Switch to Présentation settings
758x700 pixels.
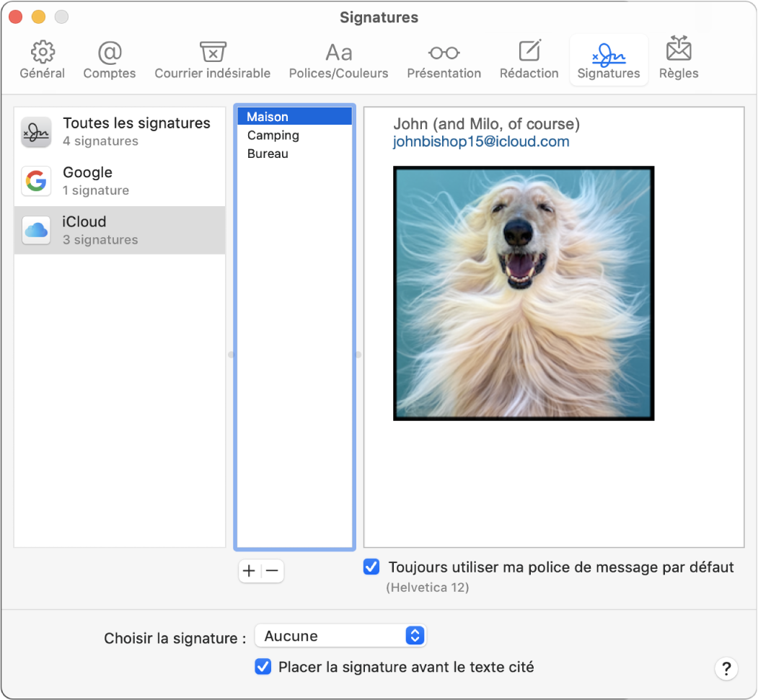tap(444, 59)
